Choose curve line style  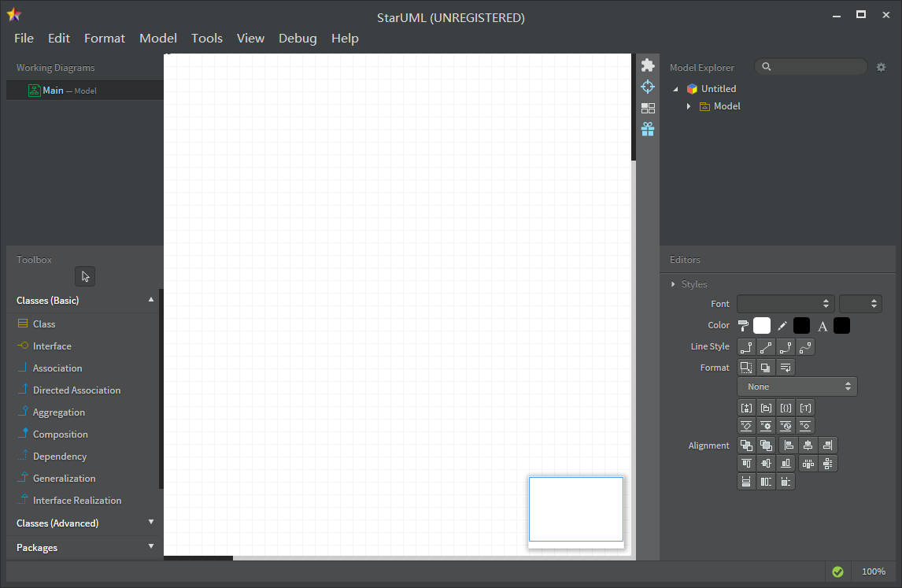pos(804,347)
